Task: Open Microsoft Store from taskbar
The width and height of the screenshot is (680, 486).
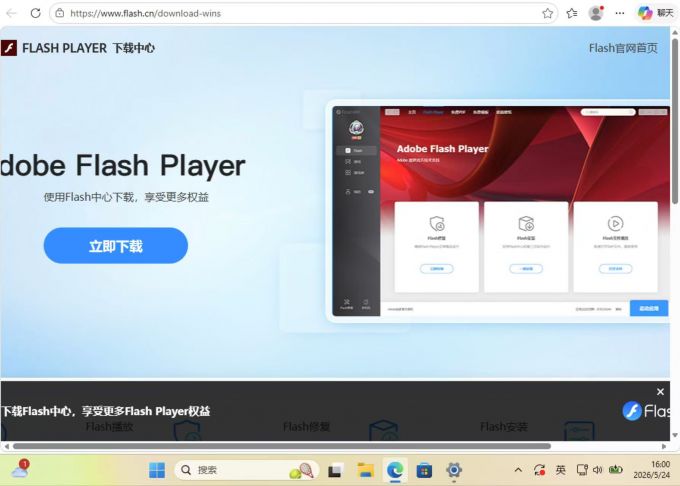Action: 424,470
